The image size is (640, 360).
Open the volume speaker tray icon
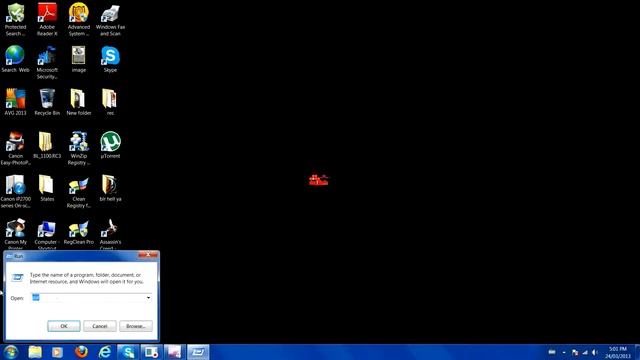(x=595, y=352)
